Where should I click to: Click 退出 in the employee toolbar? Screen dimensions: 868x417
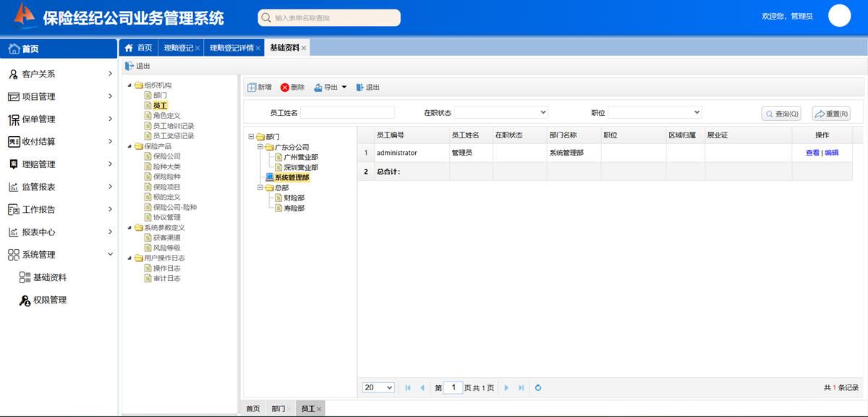367,88
